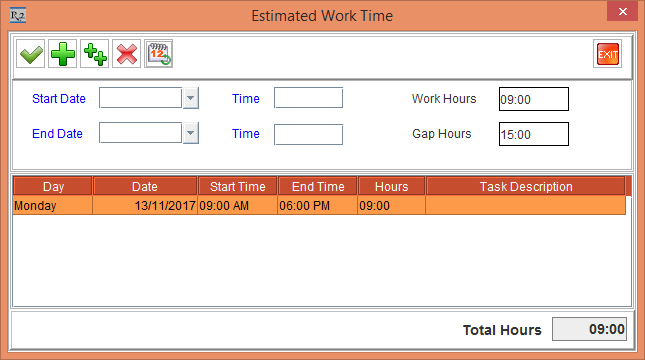Click the R2 application icon in title bar
Viewport: 645px width, 360px height.
(x=18, y=16)
